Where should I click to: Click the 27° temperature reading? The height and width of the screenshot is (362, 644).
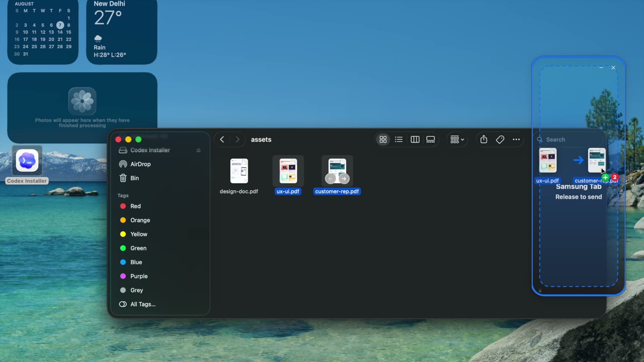click(x=108, y=18)
